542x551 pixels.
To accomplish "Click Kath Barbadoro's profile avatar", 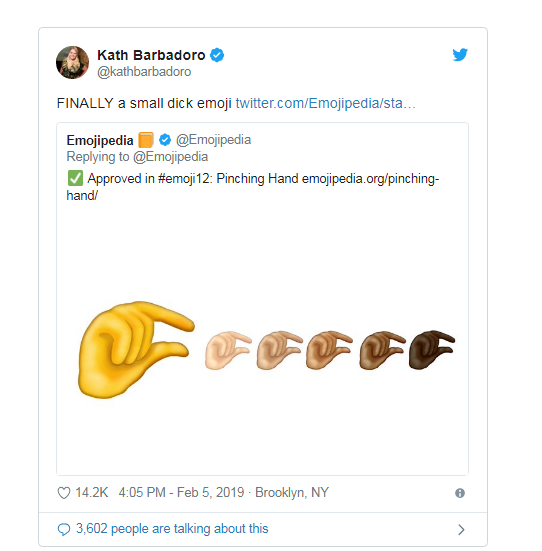I will coord(72,63).
